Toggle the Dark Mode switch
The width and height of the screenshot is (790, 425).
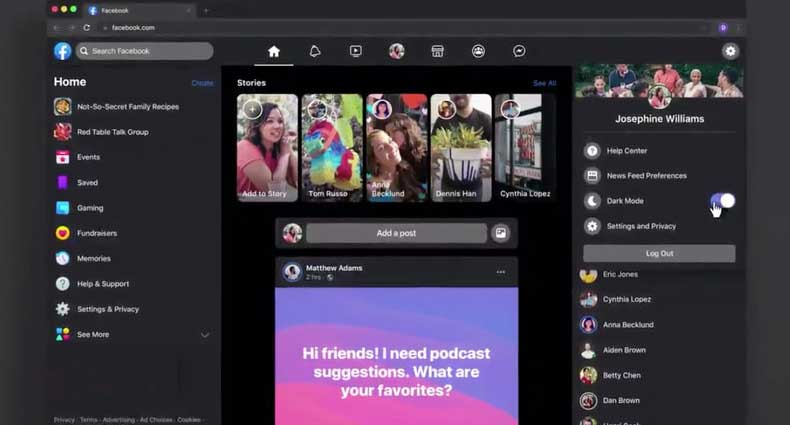[x=723, y=201]
